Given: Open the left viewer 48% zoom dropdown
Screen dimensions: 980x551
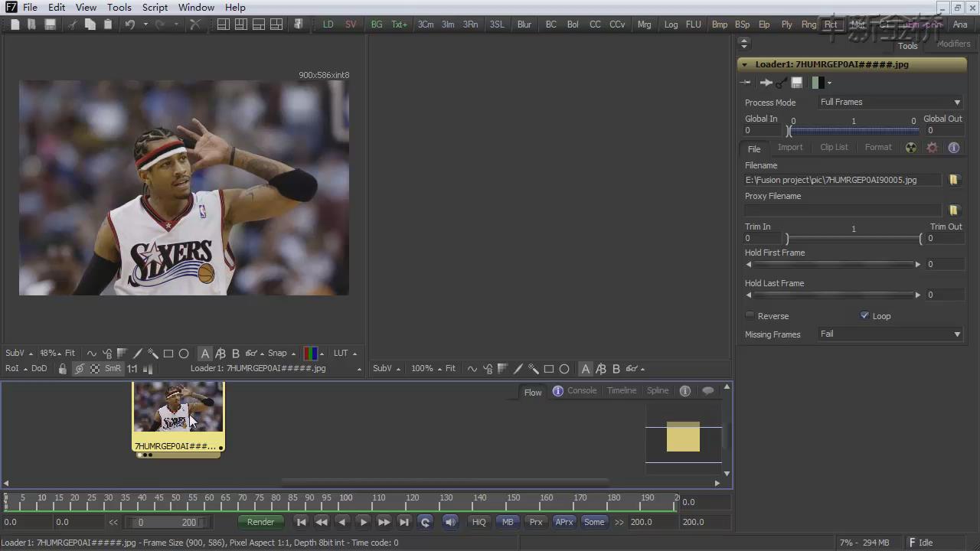Looking at the screenshot, I should 50,354.
